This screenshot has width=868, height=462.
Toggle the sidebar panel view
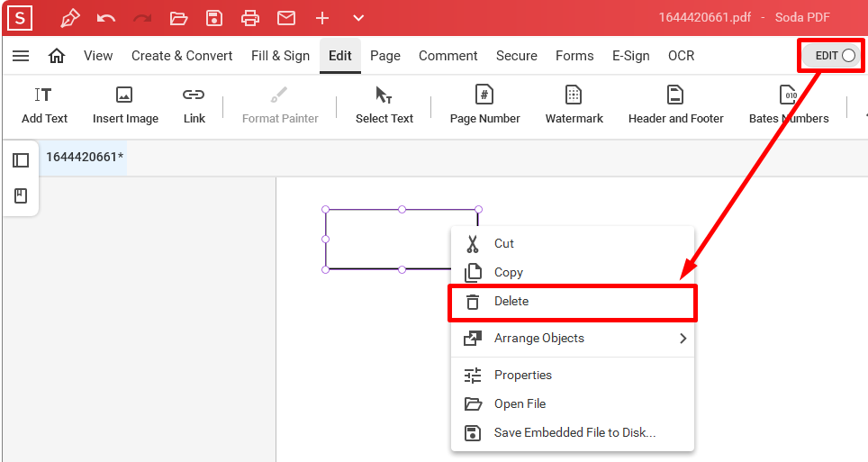coord(21,160)
